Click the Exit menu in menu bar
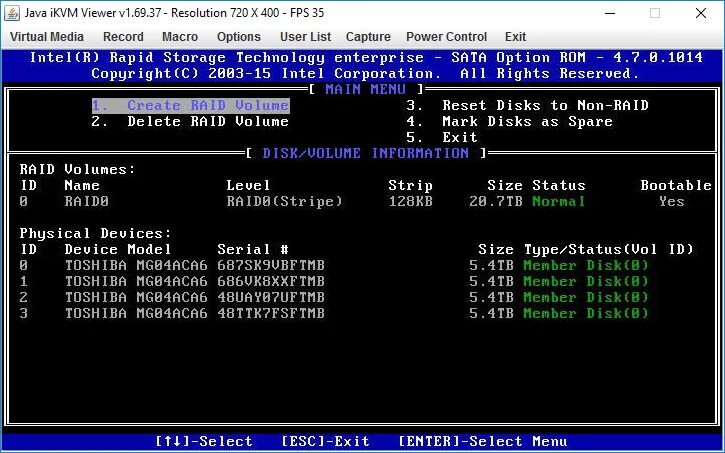This screenshot has height=453, width=725. point(515,37)
